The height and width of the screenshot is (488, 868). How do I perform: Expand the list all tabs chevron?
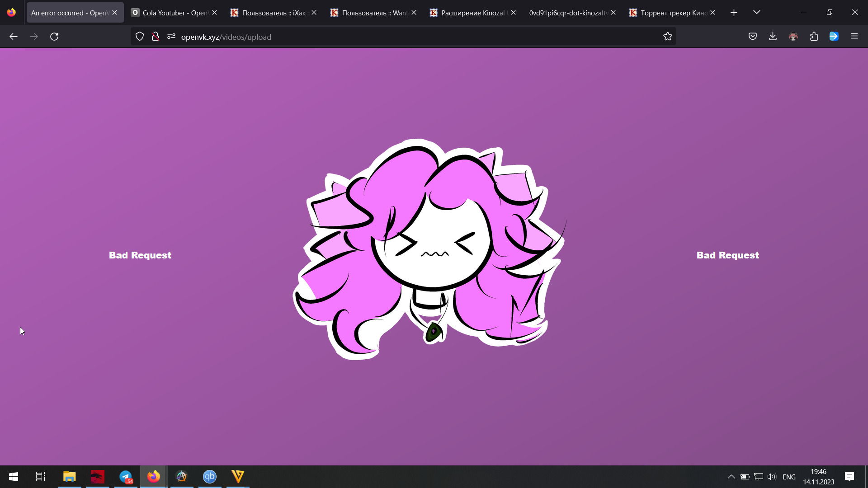(756, 13)
